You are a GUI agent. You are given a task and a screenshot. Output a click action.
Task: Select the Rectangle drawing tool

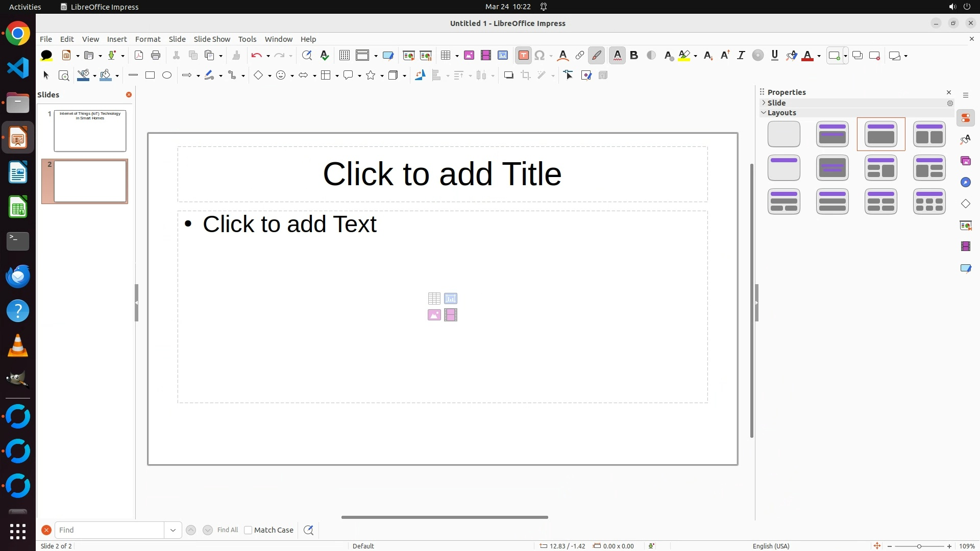(x=150, y=76)
